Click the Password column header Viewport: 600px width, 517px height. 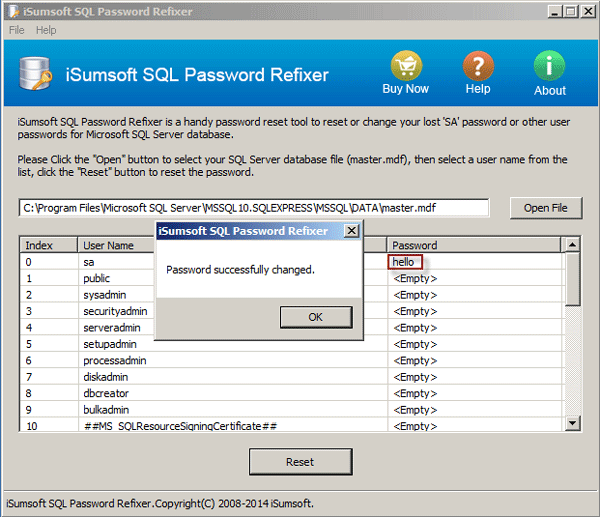coord(474,245)
